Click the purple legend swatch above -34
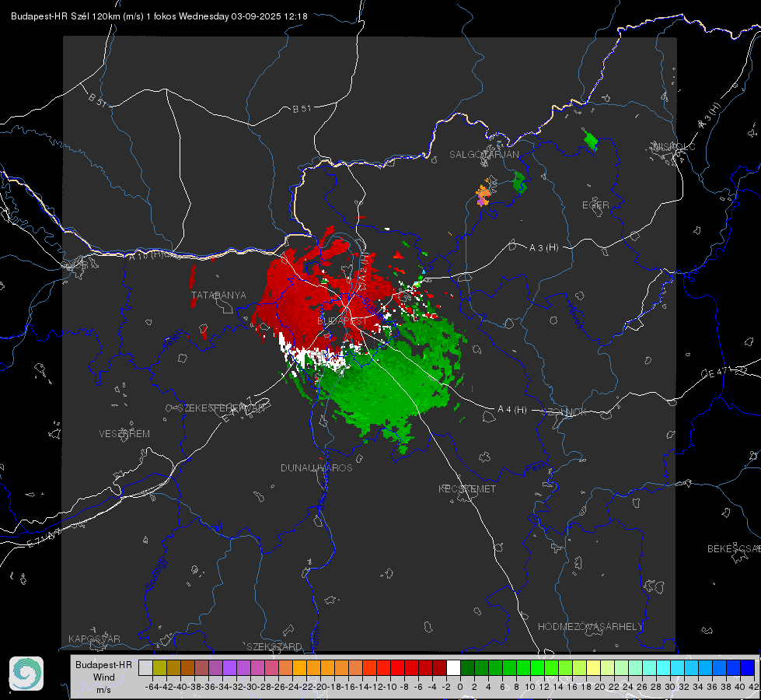Viewport: 761px width, 700px height. [x=229, y=667]
